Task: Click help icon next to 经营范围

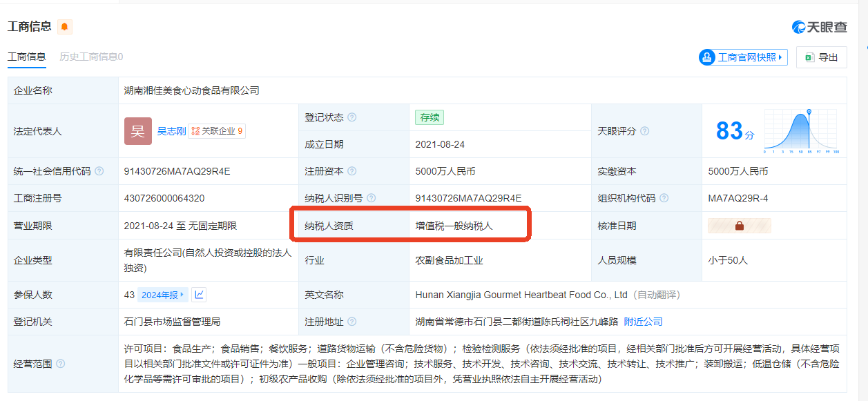Action: tap(61, 364)
